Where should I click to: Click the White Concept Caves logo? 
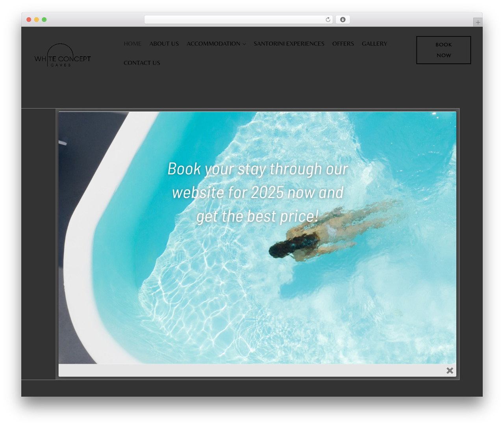(x=63, y=55)
